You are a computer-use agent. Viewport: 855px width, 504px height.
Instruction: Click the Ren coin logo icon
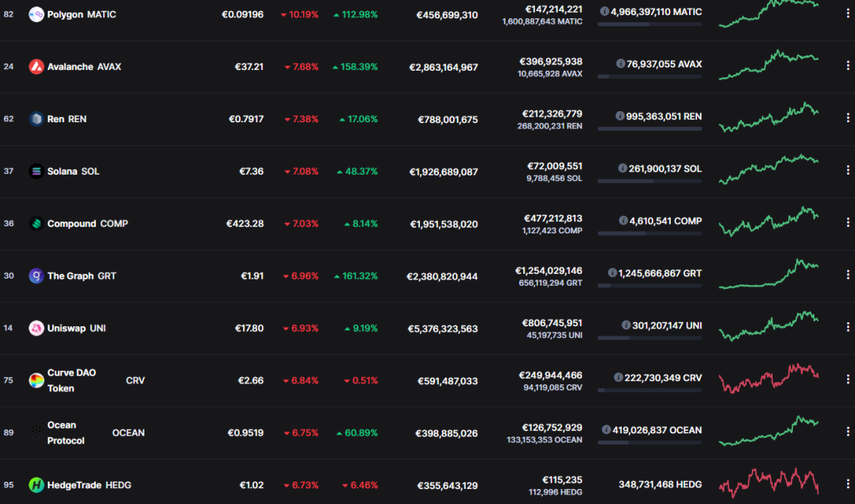pyautogui.click(x=36, y=119)
